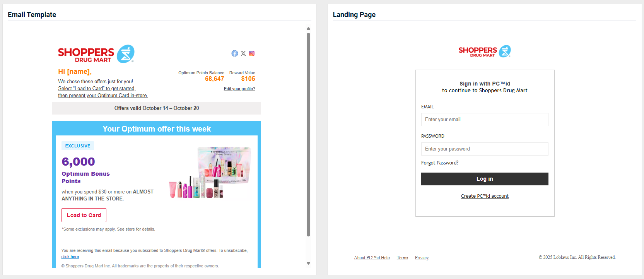Click the Load to Card button

point(84,215)
